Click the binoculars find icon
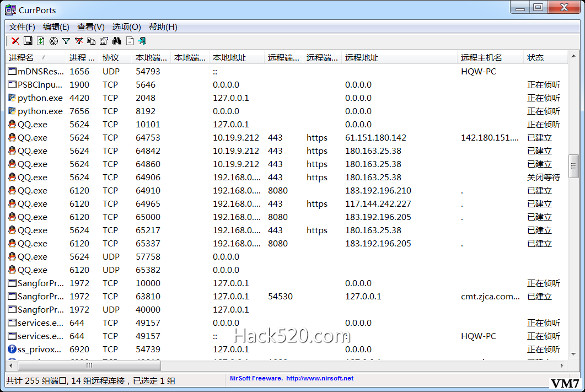The width and height of the screenshot is (585, 392). coord(117,41)
